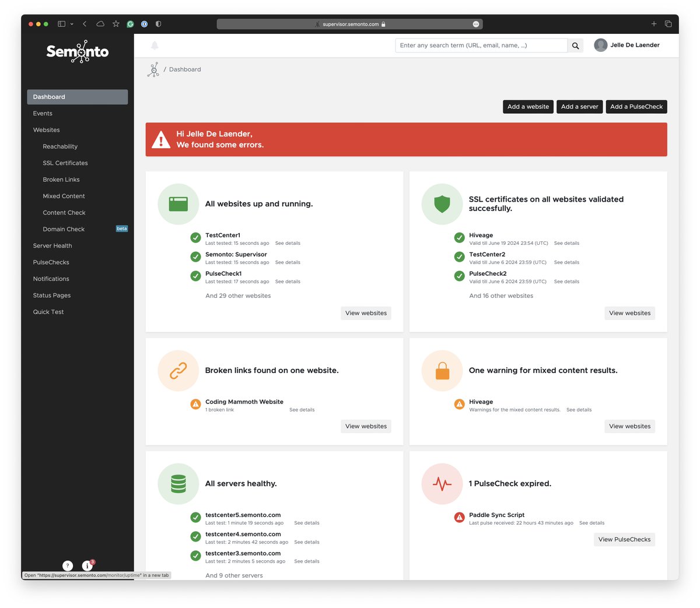Click the browser address bar

(349, 24)
